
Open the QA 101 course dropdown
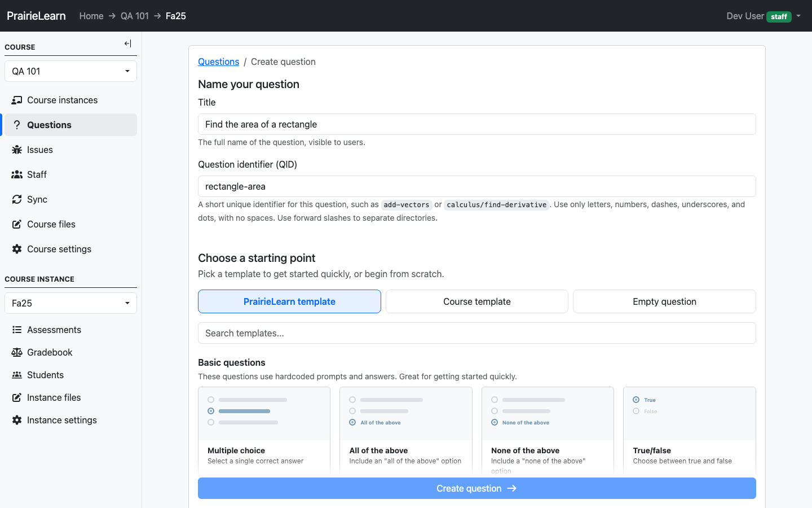(70, 71)
